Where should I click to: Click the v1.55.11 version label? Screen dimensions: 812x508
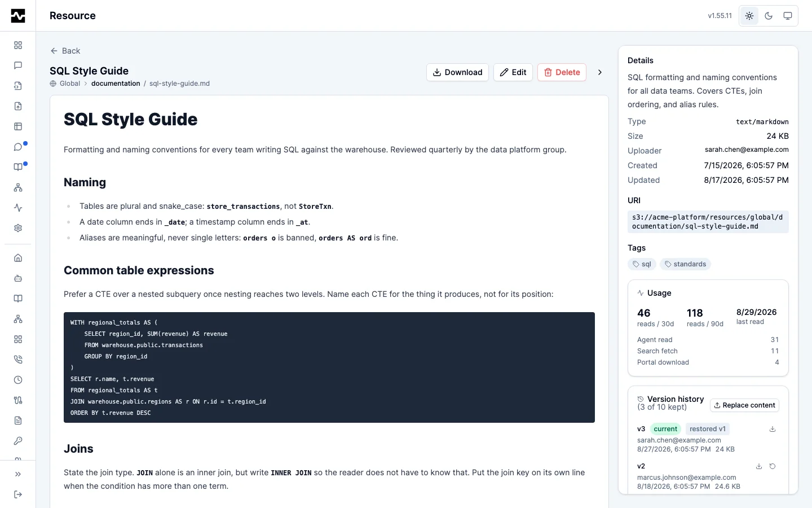(720, 16)
